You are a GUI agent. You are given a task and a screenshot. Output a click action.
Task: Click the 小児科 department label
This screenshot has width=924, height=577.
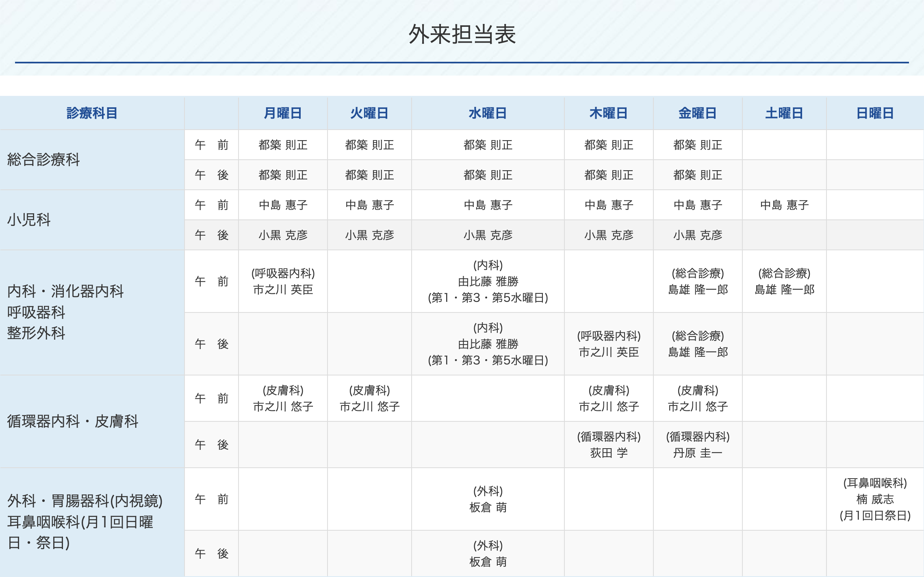click(x=29, y=220)
